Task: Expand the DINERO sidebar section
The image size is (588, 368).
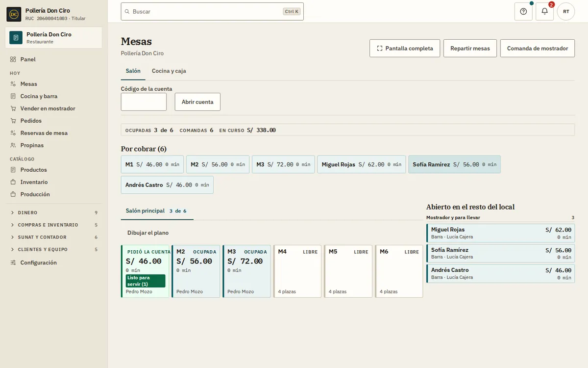Action: 54,212
